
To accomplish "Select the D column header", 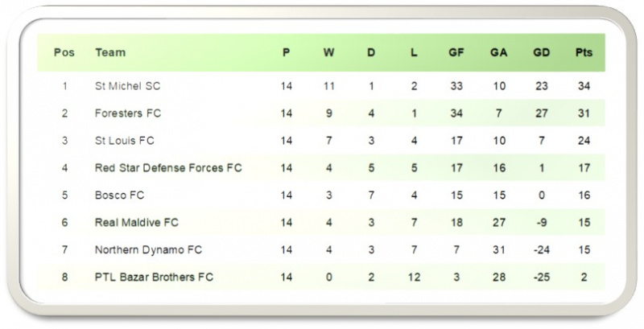I will pos(371,52).
